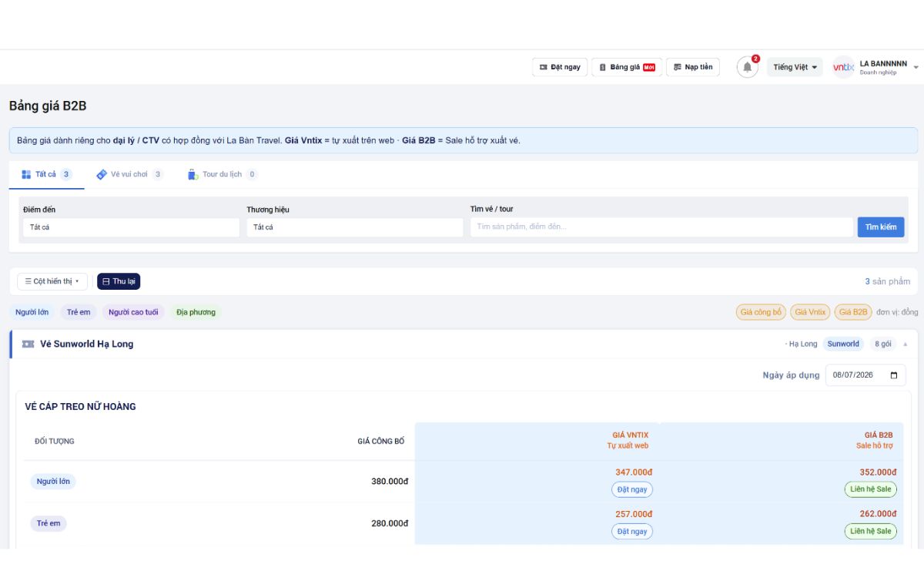Click the Sunworld brand tag
The width and height of the screenshot is (924, 578).
(843, 344)
